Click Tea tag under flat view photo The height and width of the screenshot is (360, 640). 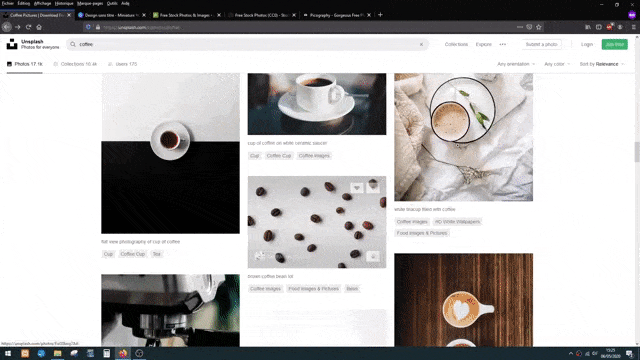coord(157,254)
